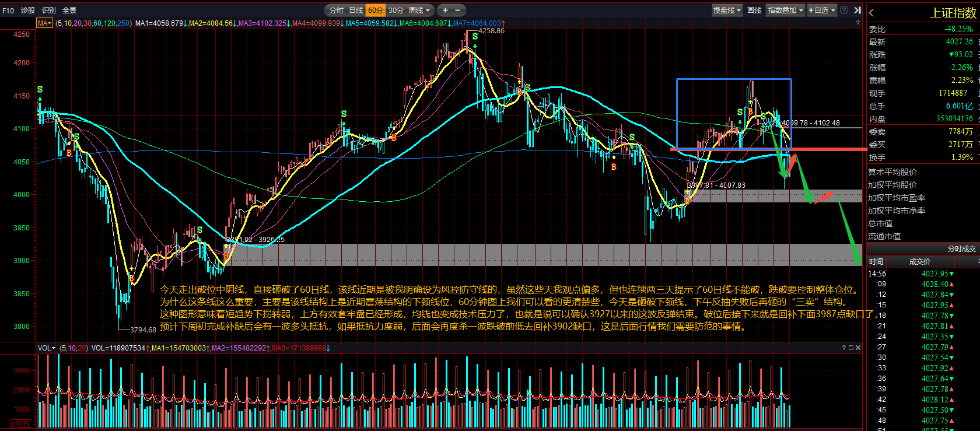Select the 内盘 353034176 value
980x431 pixels.
pyautogui.click(x=954, y=118)
